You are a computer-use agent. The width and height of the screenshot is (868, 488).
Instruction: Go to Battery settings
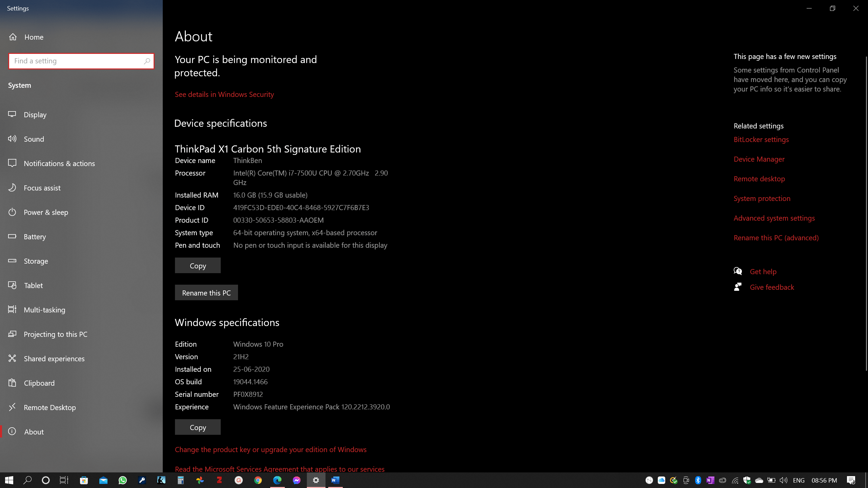35,237
